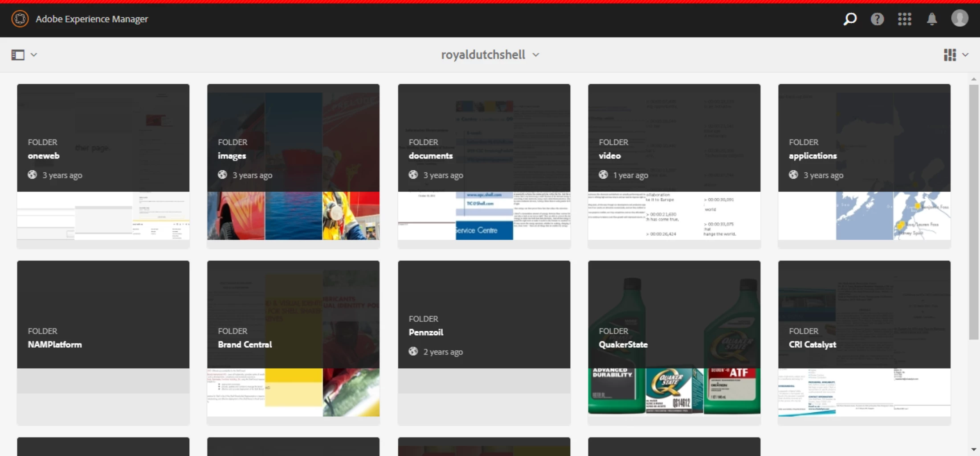Open the QuakerState folder card
Image resolution: width=980 pixels, height=456 pixels.
[674, 342]
